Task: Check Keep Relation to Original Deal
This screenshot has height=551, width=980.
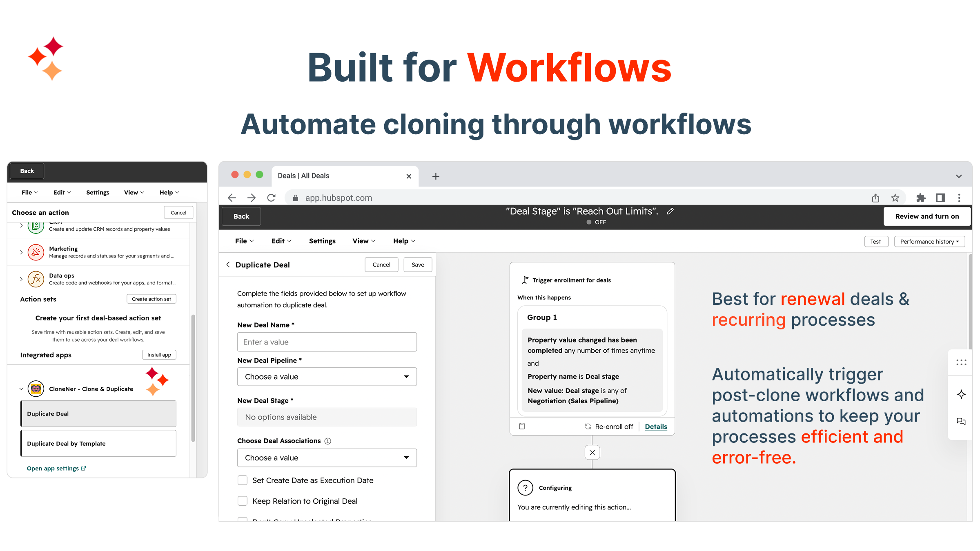Action: click(243, 501)
